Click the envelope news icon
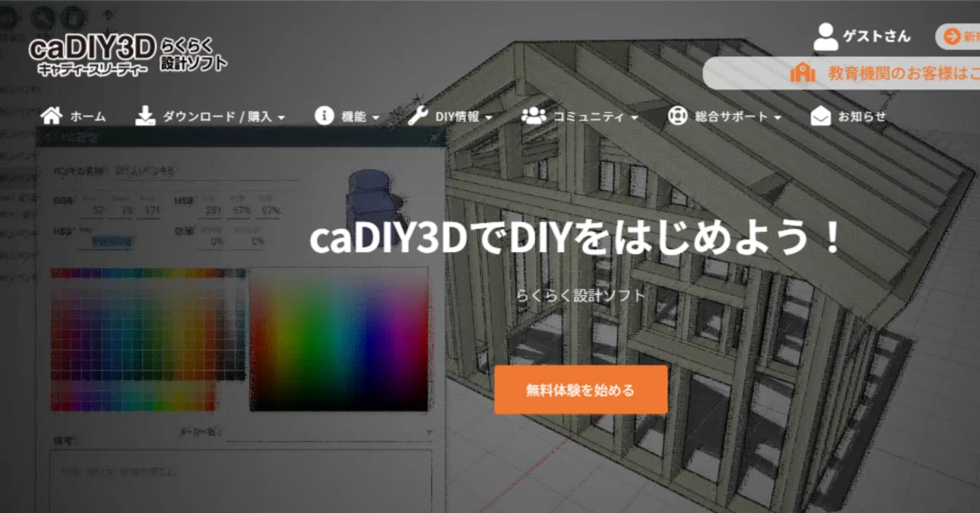The height and width of the screenshot is (513, 980). (821, 116)
